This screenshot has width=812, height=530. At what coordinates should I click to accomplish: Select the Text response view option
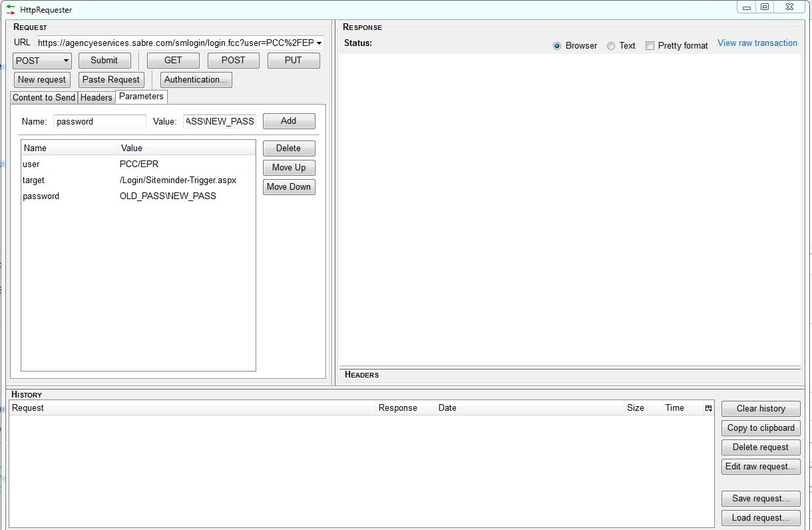(x=611, y=46)
